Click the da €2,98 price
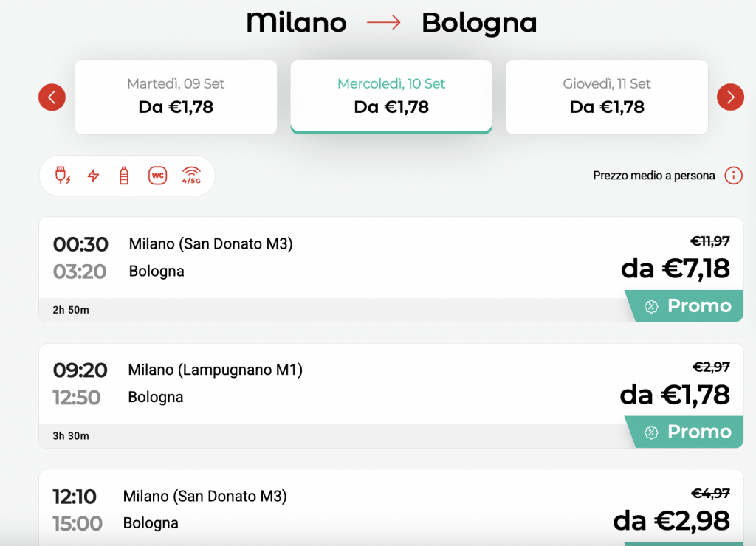 (x=671, y=521)
